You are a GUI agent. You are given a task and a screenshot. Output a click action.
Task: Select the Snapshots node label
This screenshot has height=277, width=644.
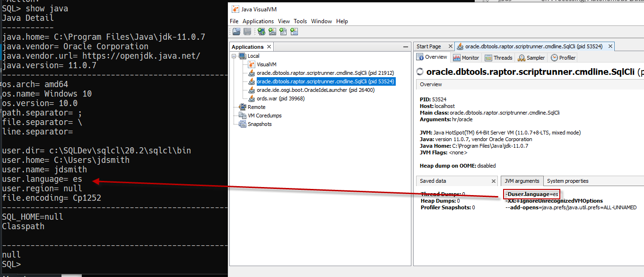[x=260, y=124]
